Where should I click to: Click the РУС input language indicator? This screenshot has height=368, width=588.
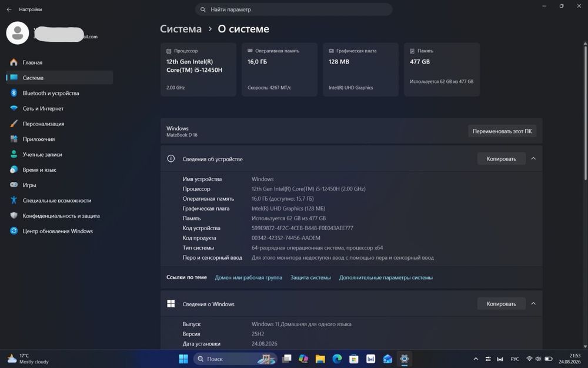[x=515, y=359]
